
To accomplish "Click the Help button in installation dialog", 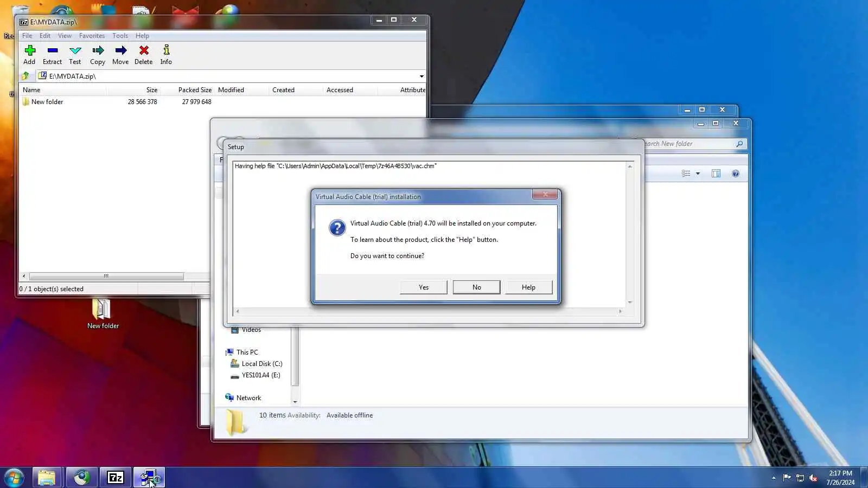I will (x=528, y=287).
